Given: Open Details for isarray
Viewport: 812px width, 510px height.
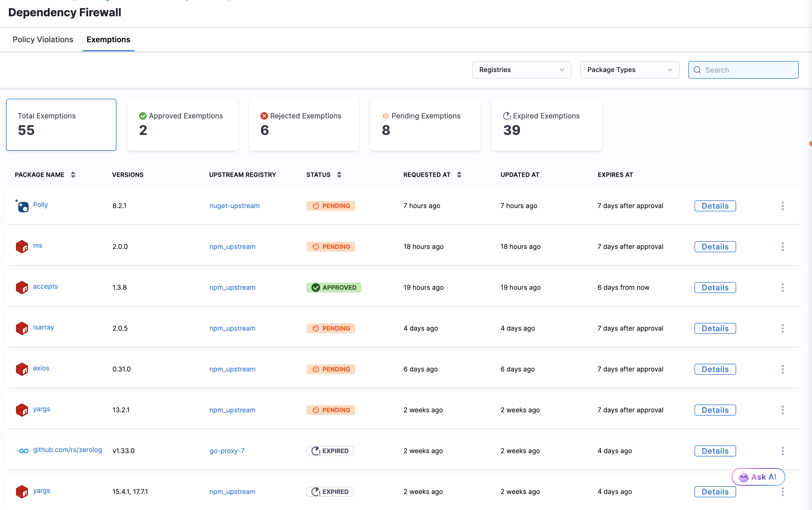Looking at the screenshot, I should coord(715,328).
